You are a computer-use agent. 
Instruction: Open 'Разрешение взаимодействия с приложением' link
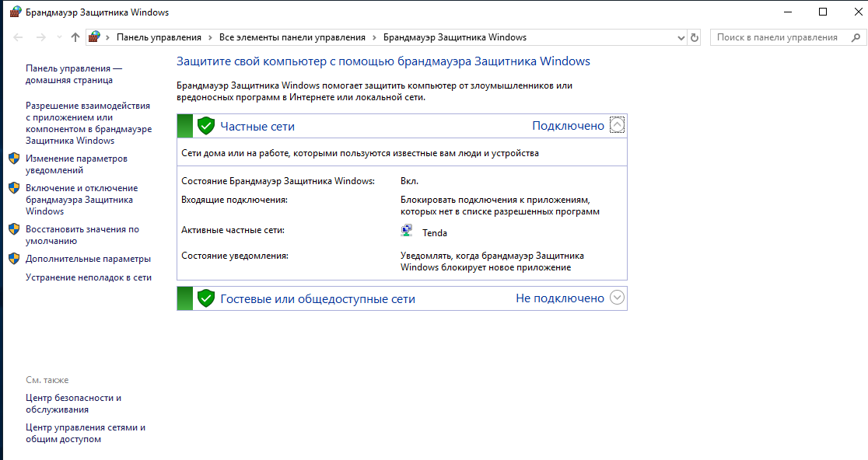[89, 123]
